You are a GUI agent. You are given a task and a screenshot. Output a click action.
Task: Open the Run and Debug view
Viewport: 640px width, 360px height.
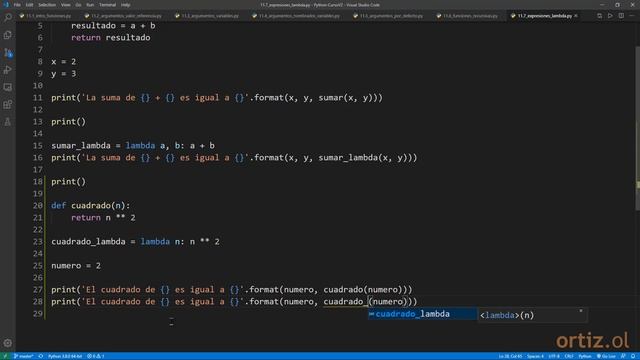(x=8, y=70)
